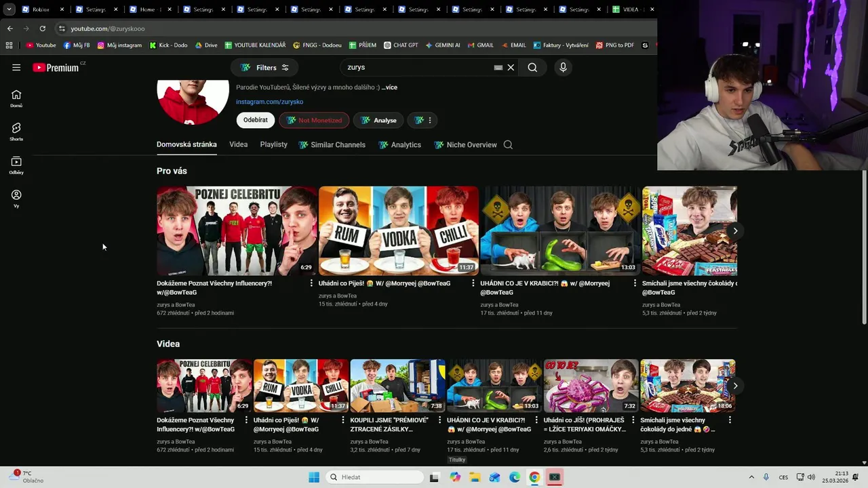Open Task View on the taskbar
The height and width of the screenshot is (488, 868).
coord(434,477)
